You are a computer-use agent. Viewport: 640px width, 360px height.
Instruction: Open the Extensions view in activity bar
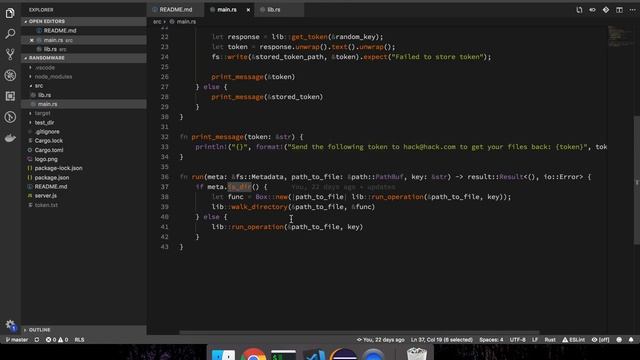coord(10,96)
